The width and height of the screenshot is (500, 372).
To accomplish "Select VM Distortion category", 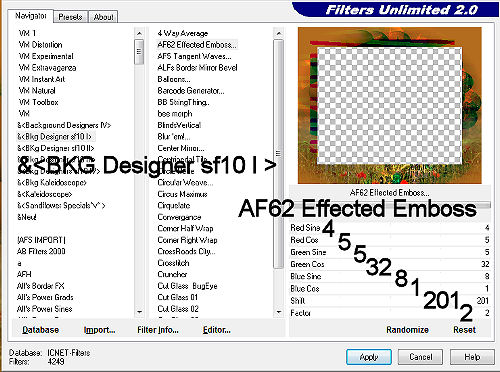I will pyautogui.click(x=40, y=45).
